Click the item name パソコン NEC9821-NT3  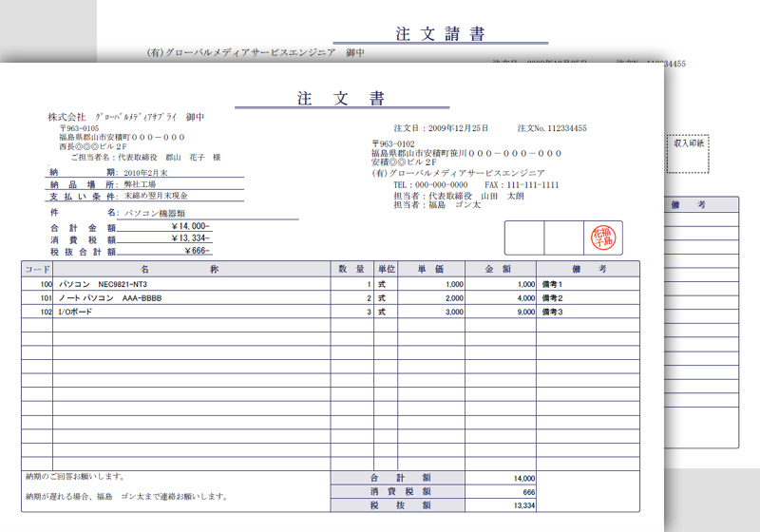(103, 284)
